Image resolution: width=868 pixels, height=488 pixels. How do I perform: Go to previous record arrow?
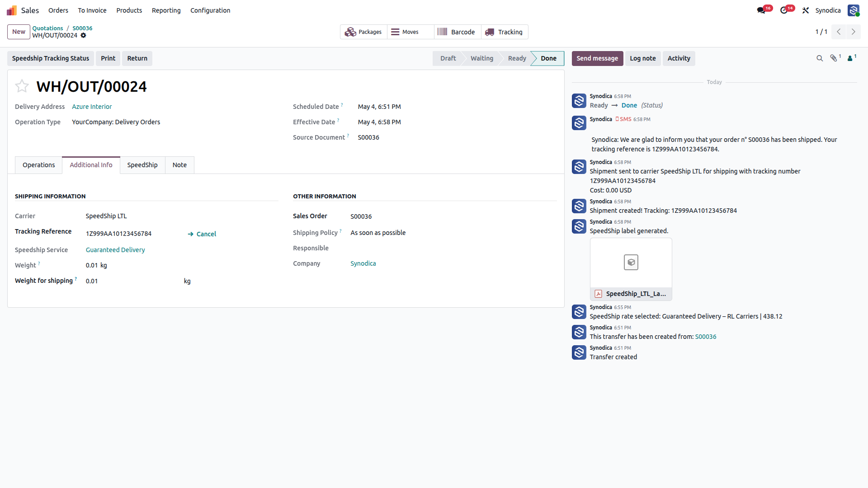(839, 32)
